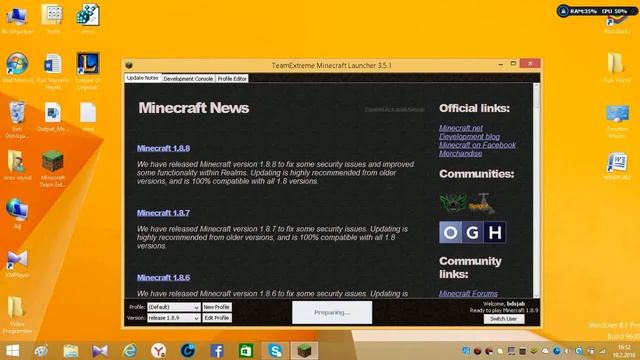The image size is (640, 360).
Task: Open Facebook app from the taskbar
Action: (217, 351)
